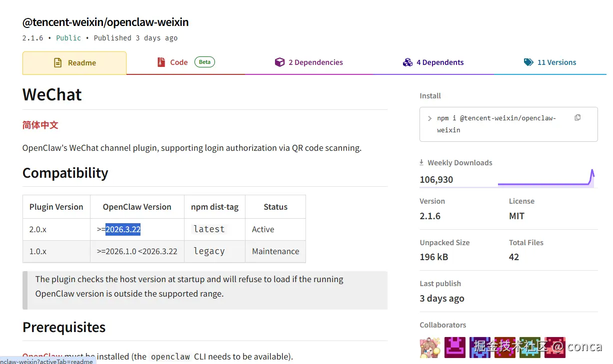
Task: Click the leftmost dark red pixel-art collaborator avatar
Action: (x=505, y=347)
